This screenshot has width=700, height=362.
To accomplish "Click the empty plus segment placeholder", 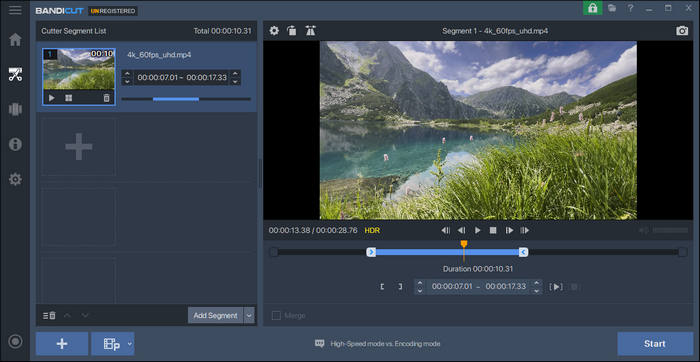I will [79, 146].
